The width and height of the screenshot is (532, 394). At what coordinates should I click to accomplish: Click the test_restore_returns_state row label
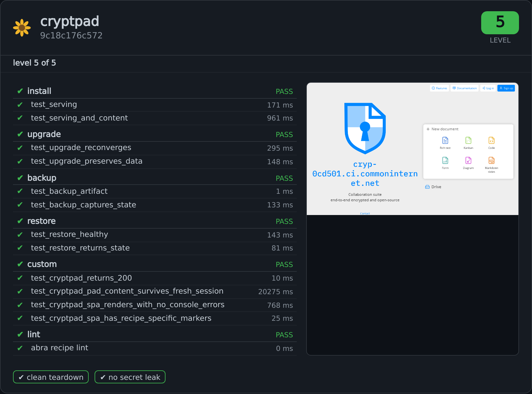(80, 248)
